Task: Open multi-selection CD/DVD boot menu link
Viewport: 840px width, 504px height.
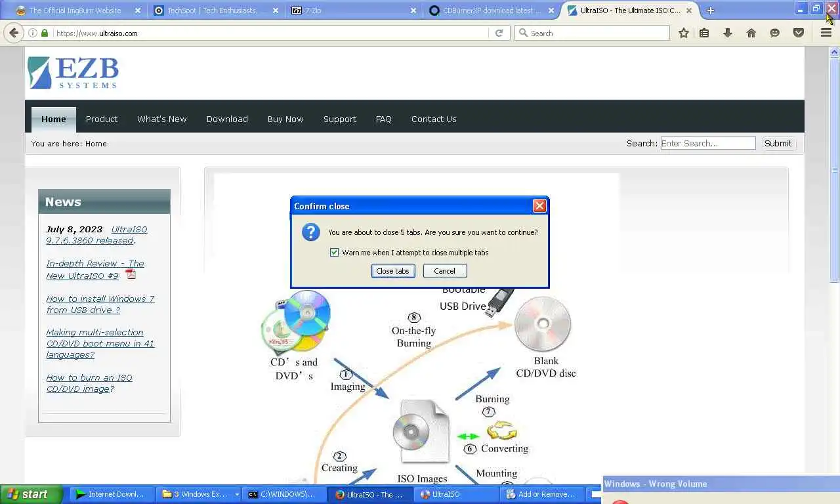Action: [100, 343]
